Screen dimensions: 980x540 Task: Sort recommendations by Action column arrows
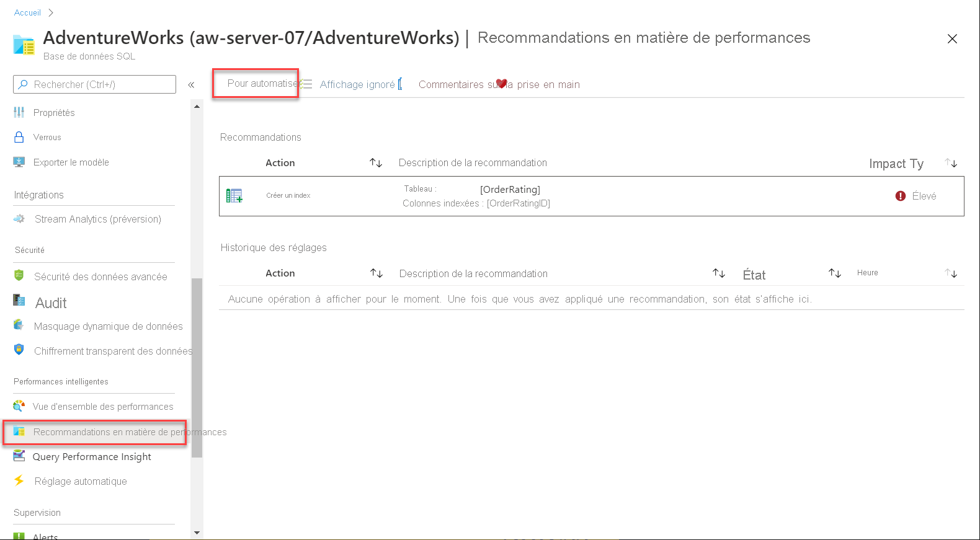376,162
